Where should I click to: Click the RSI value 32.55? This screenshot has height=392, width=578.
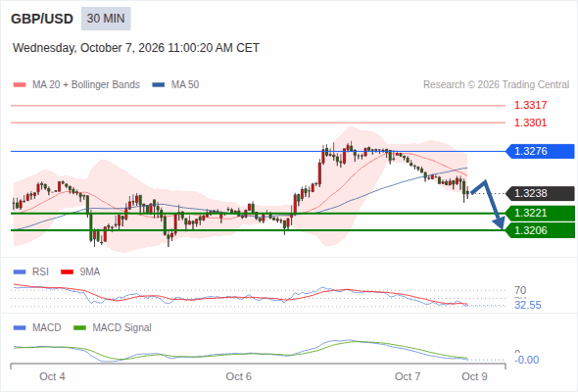528,306
